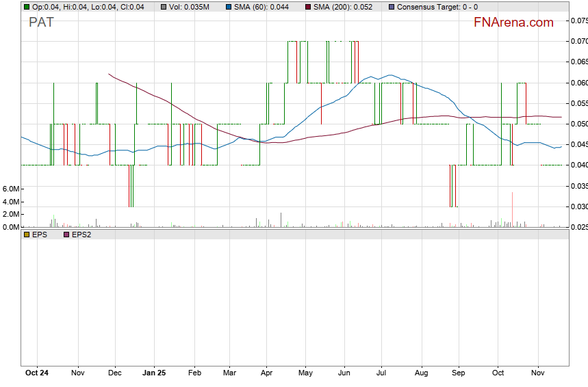
Task: Click the yellow EPS legend swatch
Action: [x=27, y=235]
